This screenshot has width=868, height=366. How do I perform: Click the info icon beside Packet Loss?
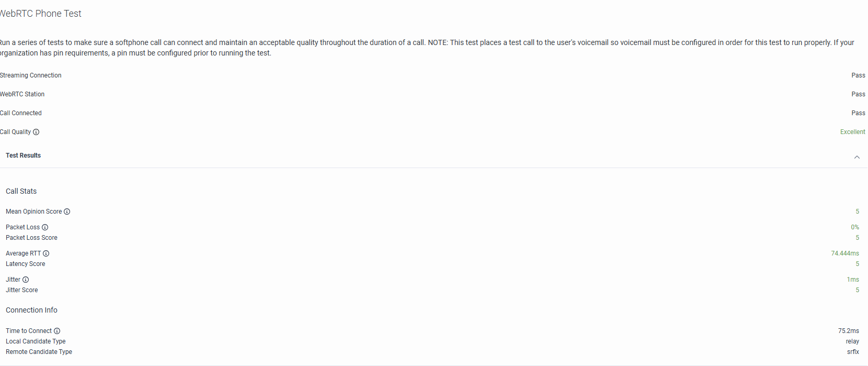click(45, 227)
